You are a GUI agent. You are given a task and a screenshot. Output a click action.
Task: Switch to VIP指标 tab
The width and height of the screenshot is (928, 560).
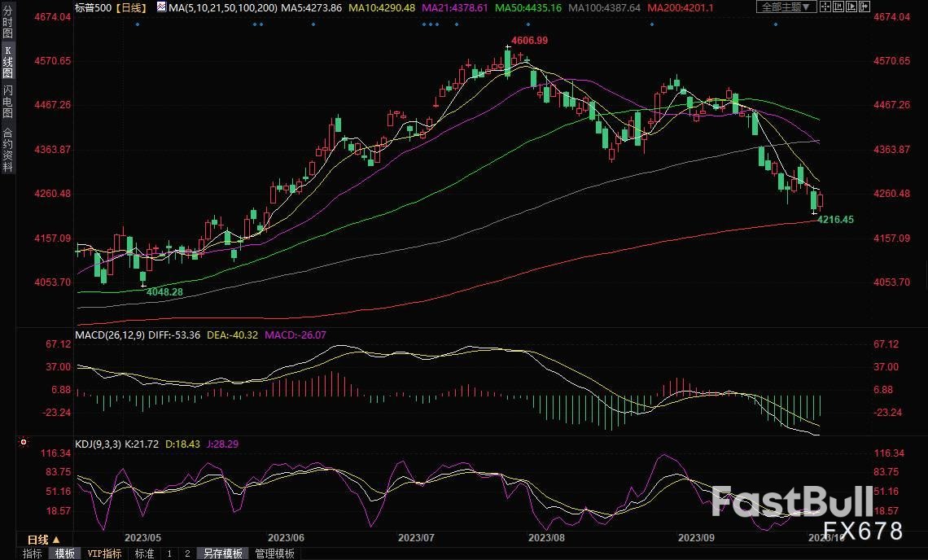point(104,553)
